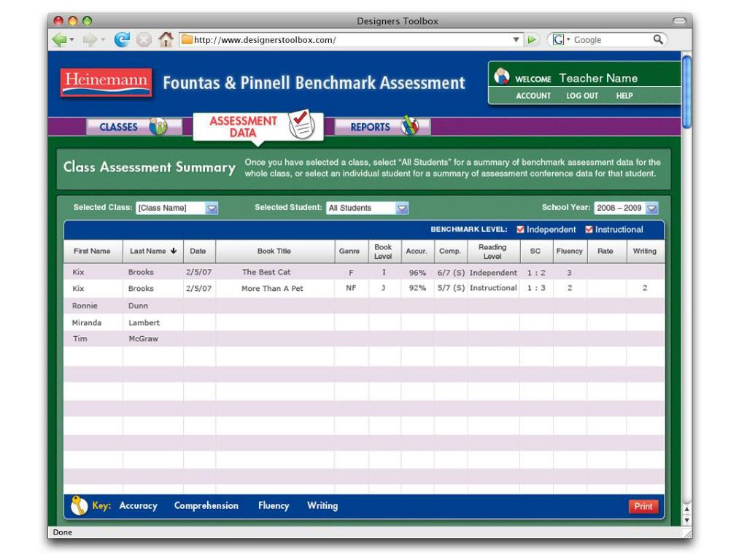This screenshot has width=747, height=560.
Task: Sort by Last Name column header
Action: click(153, 251)
